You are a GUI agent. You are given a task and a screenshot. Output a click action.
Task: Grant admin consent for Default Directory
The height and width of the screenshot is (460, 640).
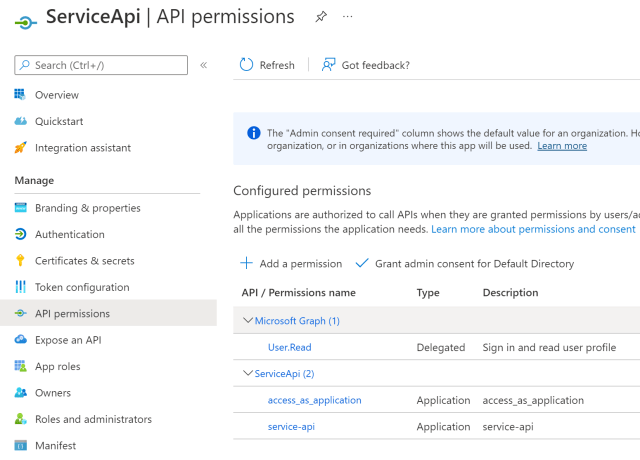click(x=475, y=264)
